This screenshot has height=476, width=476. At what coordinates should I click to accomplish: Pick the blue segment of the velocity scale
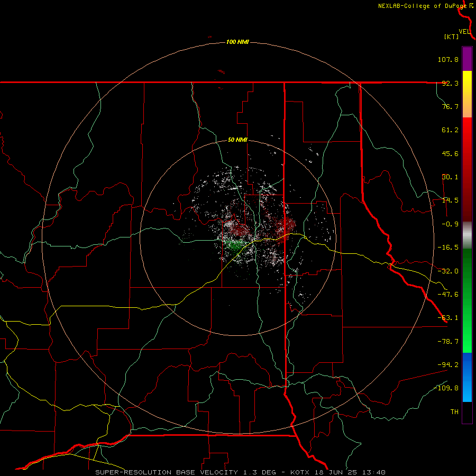(467, 377)
